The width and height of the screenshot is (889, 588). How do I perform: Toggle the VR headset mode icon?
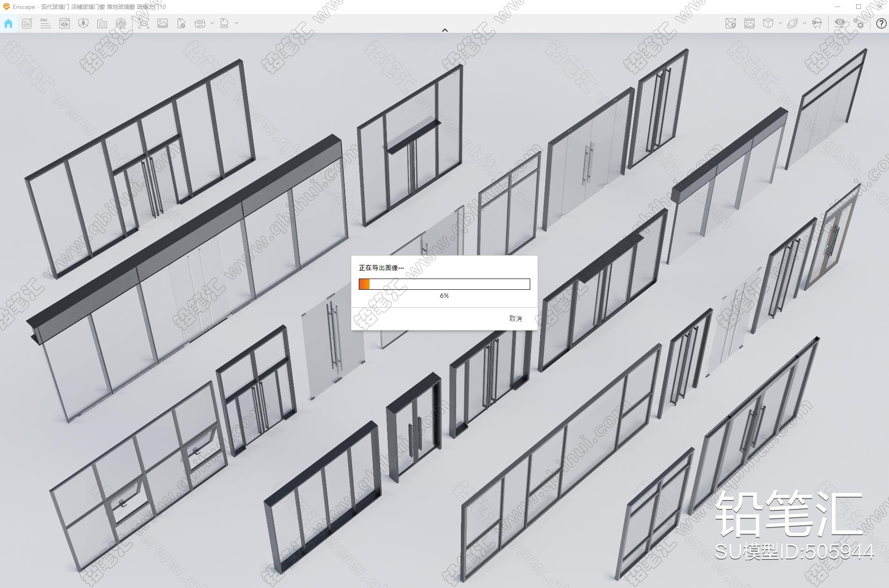click(x=817, y=23)
